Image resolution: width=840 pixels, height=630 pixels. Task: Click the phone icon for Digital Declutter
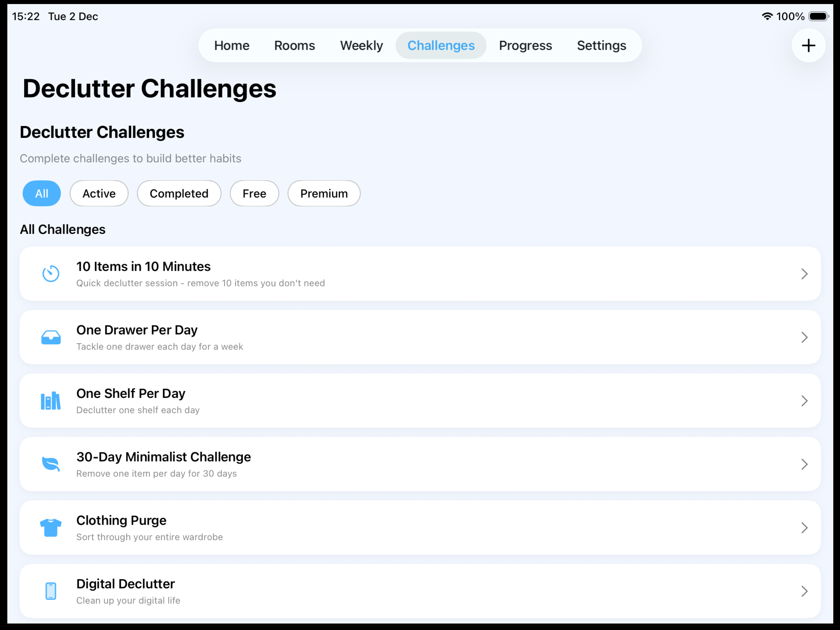point(51,591)
